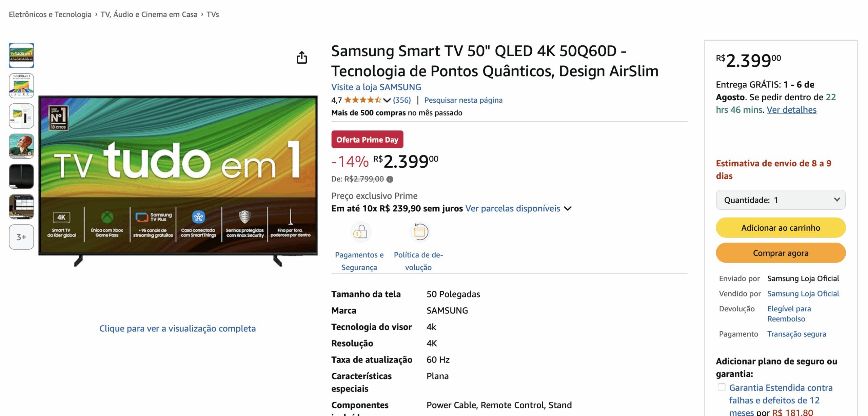
Task: Select the first product thumbnail
Action: click(x=21, y=55)
